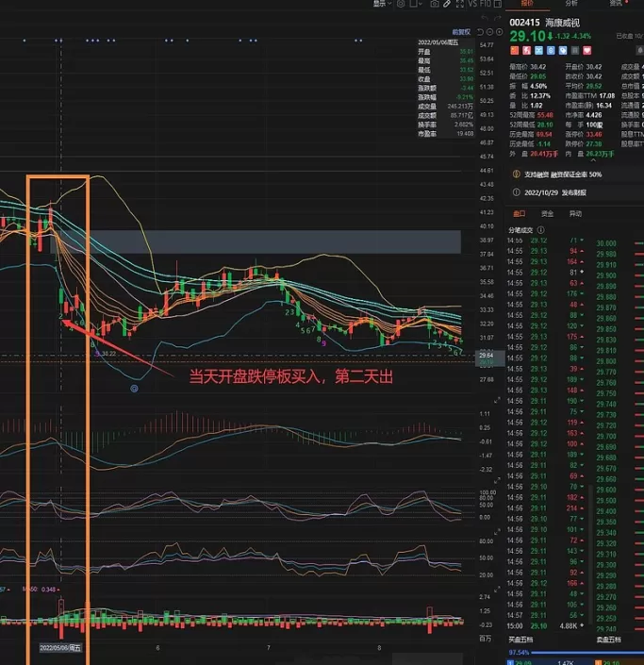The image size is (644, 665).
Task: Click the 2022/05/06 date axis label
Action: point(59,648)
